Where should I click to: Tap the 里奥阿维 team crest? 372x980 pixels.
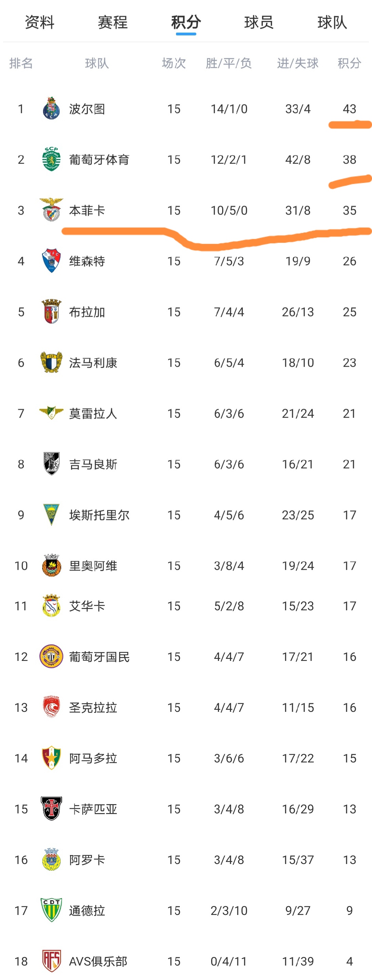pyautogui.click(x=51, y=565)
